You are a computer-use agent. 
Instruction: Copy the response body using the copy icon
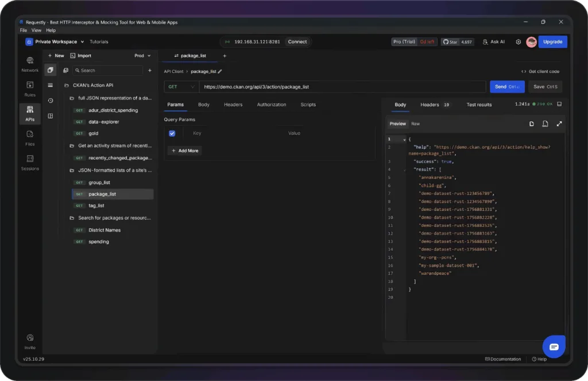pyautogui.click(x=532, y=124)
